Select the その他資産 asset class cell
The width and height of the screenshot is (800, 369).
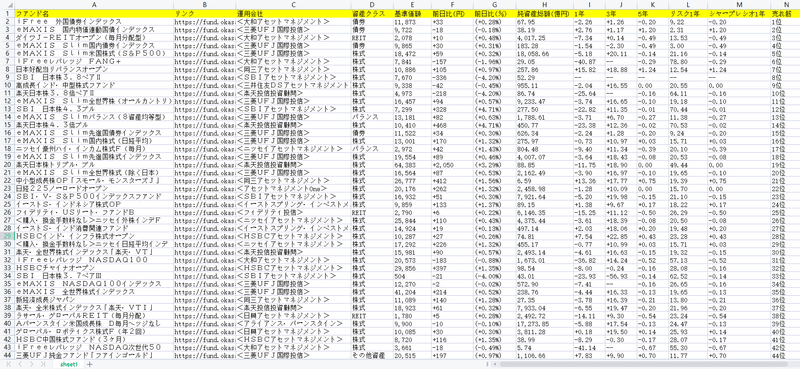371,355
